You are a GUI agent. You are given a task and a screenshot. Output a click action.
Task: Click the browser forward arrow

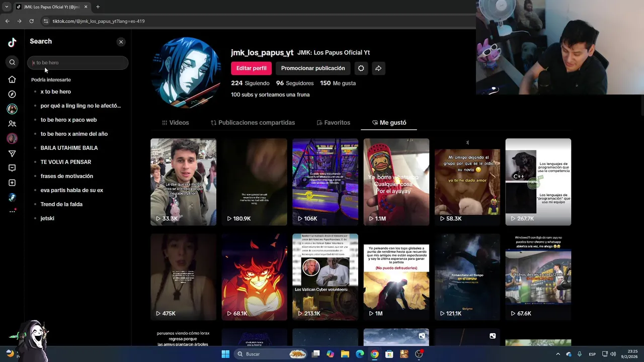coord(19,21)
